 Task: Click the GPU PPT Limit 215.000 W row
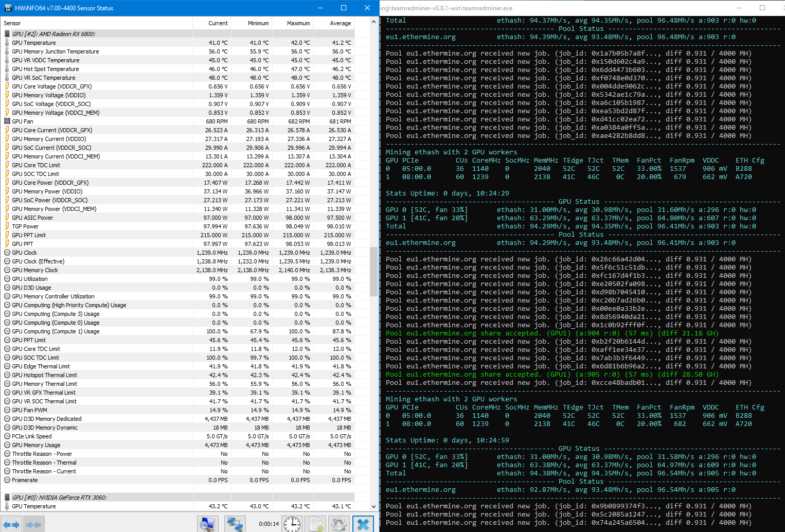click(177, 235)
